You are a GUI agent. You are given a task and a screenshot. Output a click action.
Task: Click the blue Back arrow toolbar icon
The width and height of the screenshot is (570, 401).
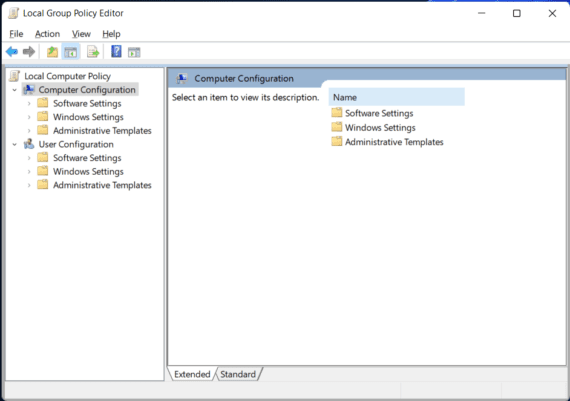(x=12, y=52)
